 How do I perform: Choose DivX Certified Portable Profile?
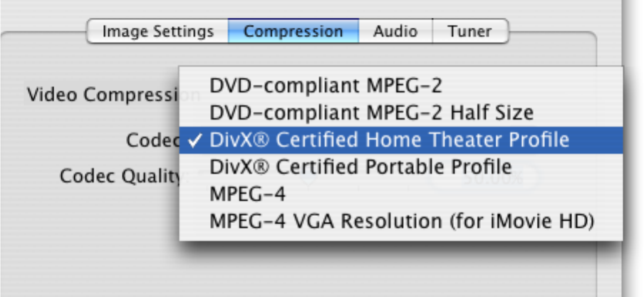tap(360, 167)
